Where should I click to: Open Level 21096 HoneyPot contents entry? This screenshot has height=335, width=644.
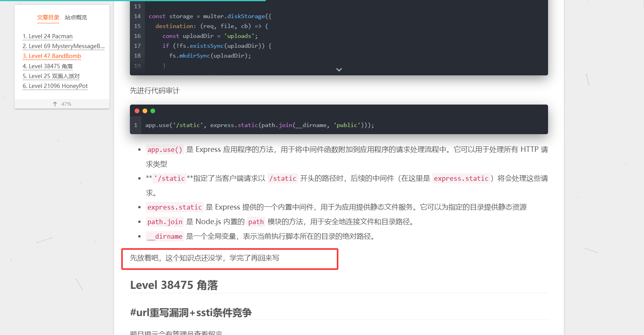[55, 86]
